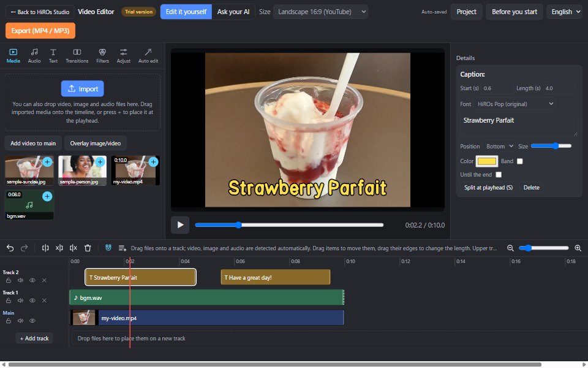588x368 pixels.
Task: Remove Track 1 with X icon
Action: click(44, 301)
